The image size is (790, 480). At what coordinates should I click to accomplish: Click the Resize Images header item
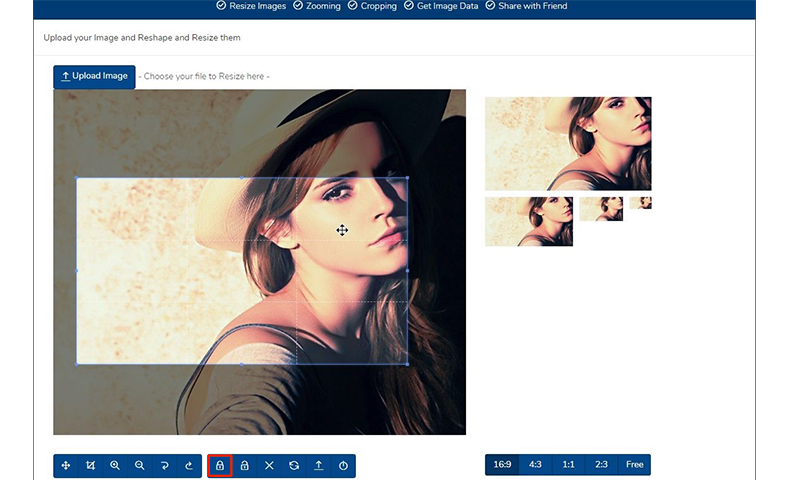251,6
